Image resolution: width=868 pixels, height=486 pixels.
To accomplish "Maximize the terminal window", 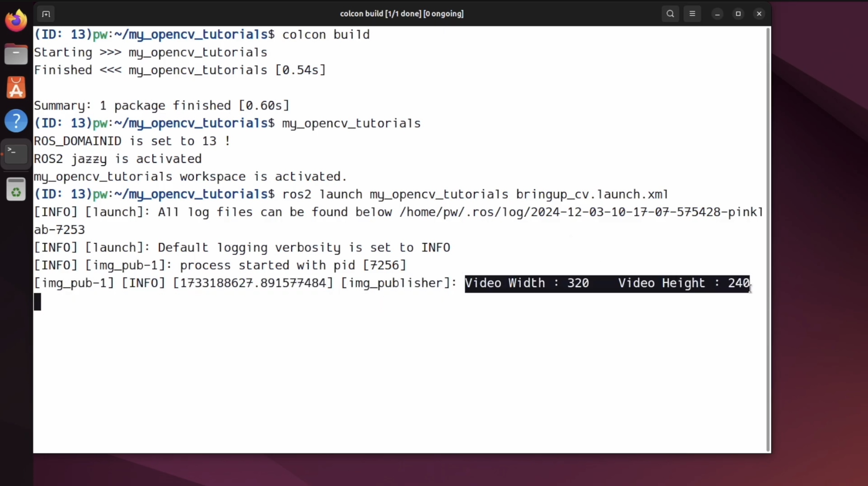I will [x=738, y=14].
